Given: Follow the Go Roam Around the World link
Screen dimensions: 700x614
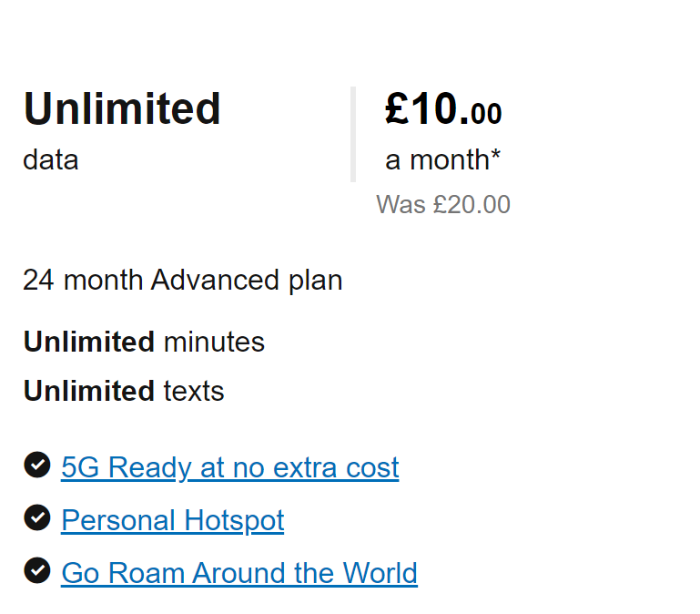Looking at the screenshot, I should tap(239, 573).
